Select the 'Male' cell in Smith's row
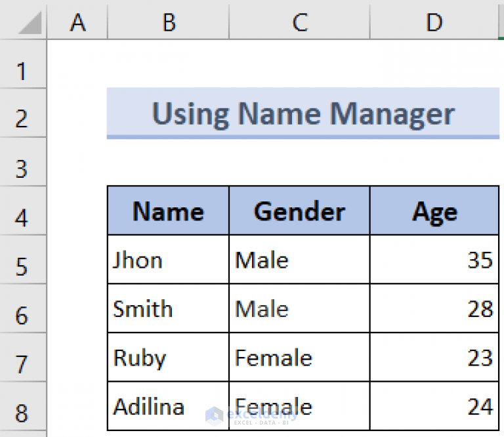 (299, 308)
